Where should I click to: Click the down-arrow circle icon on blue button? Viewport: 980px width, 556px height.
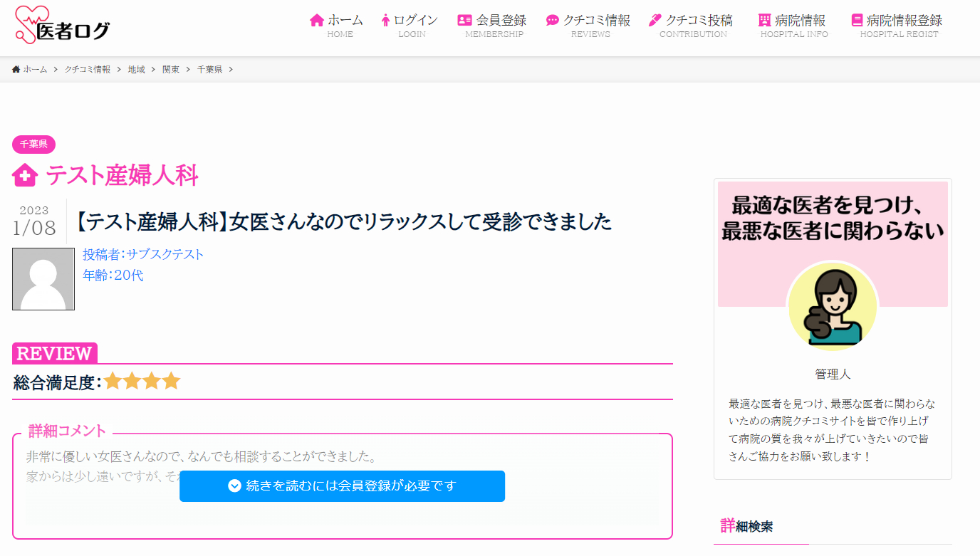click(x=234, y=486)
